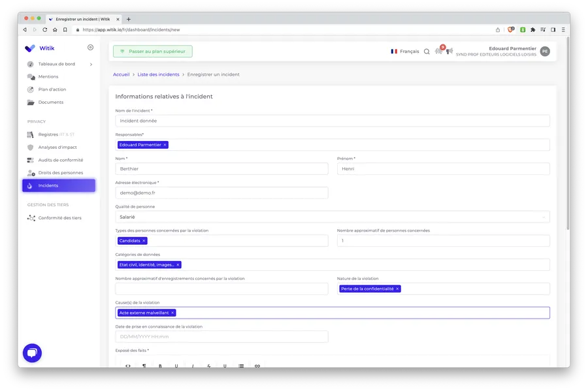This screenshot has width=588, height=391.
Task: Click the Date de prise en connaissance field
Action: 221,337
